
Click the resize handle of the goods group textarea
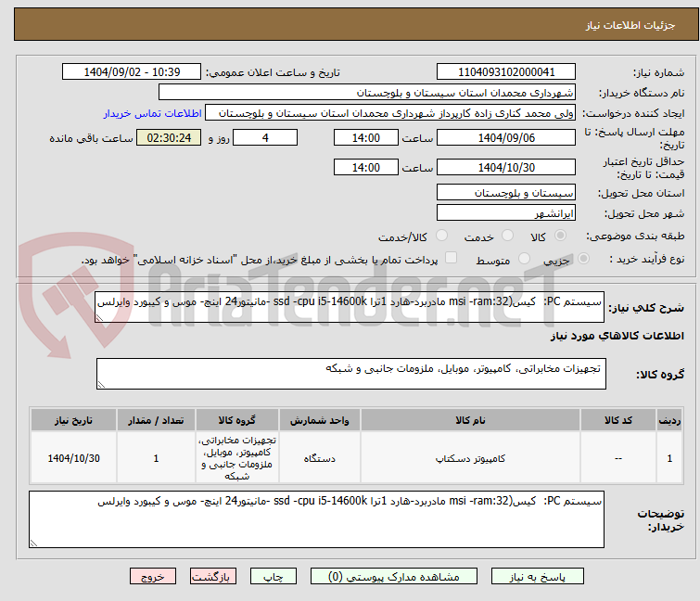101,385
